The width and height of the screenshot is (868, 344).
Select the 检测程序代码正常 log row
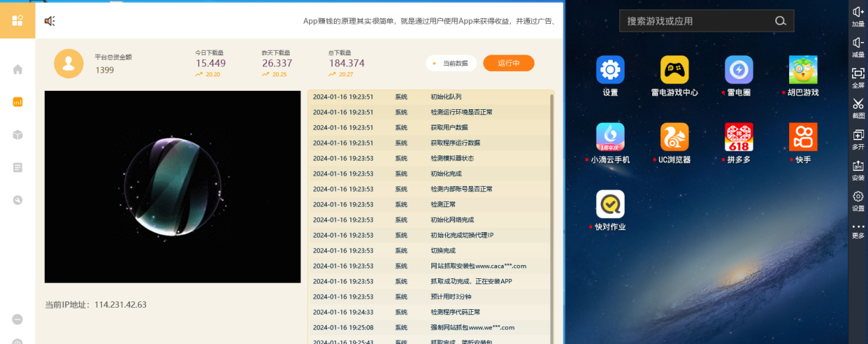429,312
